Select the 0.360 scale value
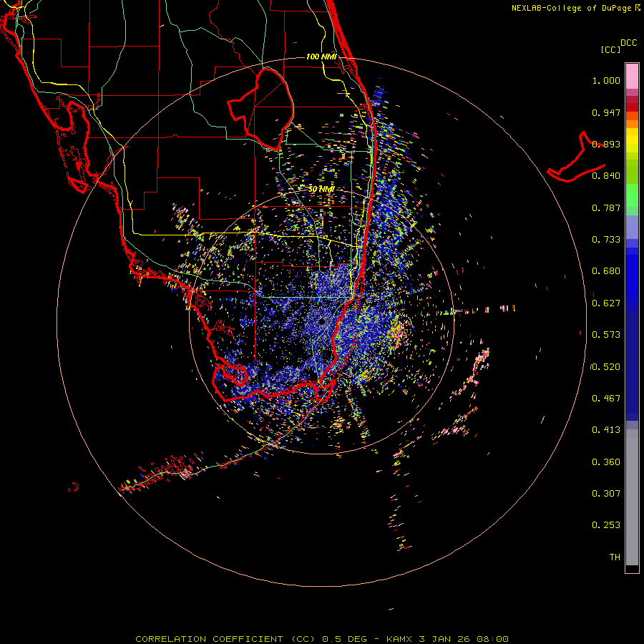 606,462
